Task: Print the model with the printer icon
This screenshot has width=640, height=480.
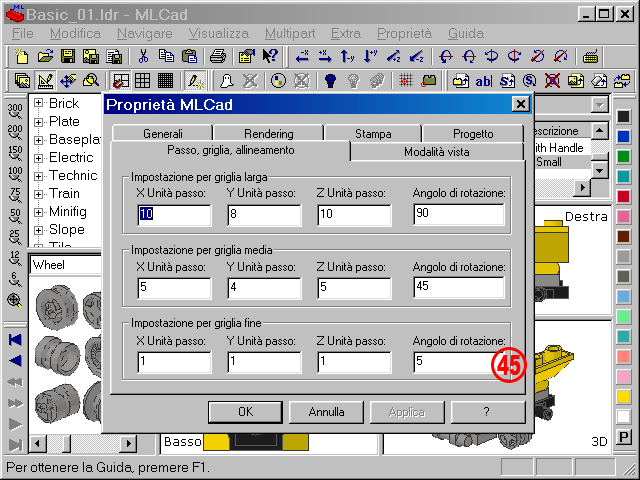Action: 218,56
